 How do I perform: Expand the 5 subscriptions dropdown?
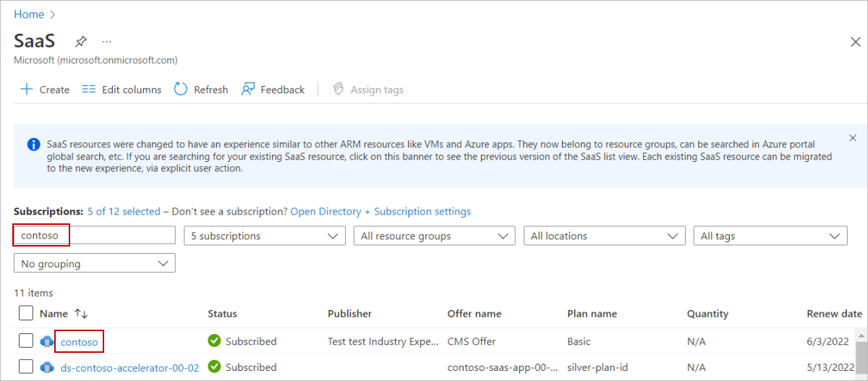(264, 236)
